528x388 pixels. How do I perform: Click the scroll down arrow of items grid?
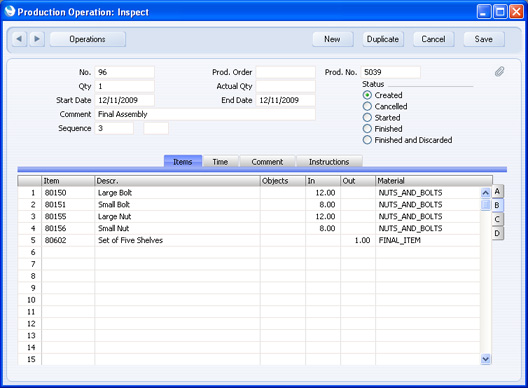point(485,359)
